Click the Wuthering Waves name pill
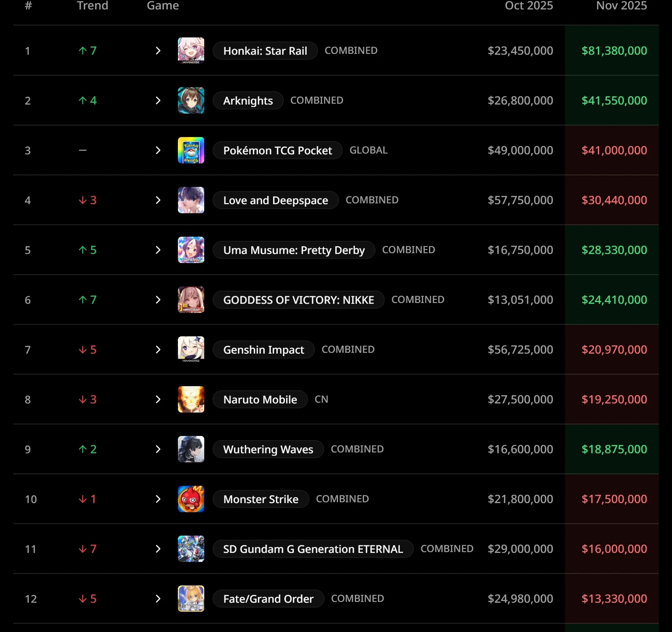Screen dimensions: 672x632 [268, 449]
